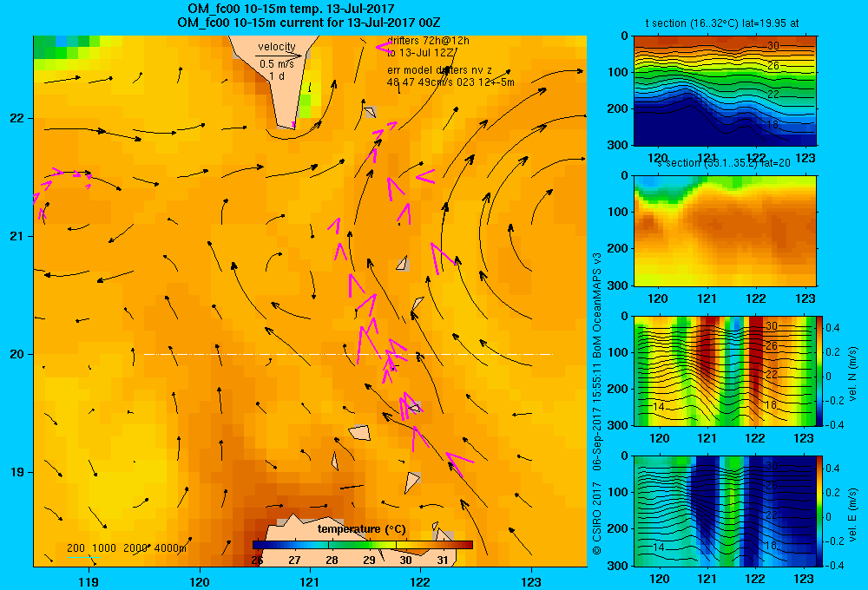Viewport: 868px width, 590px height.
Task: Click the 'drifters 72h@12h' annotation
Action: coord(428,41)
